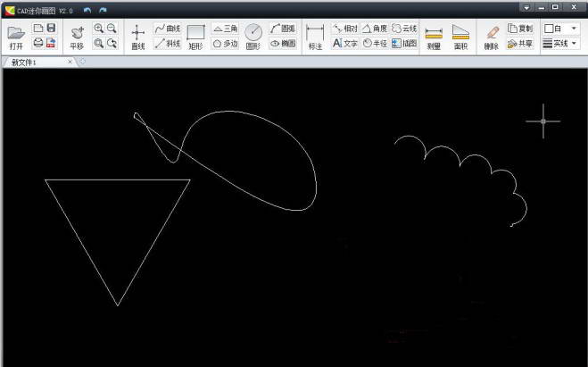The width and height of the screenshot is (588, 367).
Task: Switch to the 新文件1 tab
Action: tap(36, 63)
